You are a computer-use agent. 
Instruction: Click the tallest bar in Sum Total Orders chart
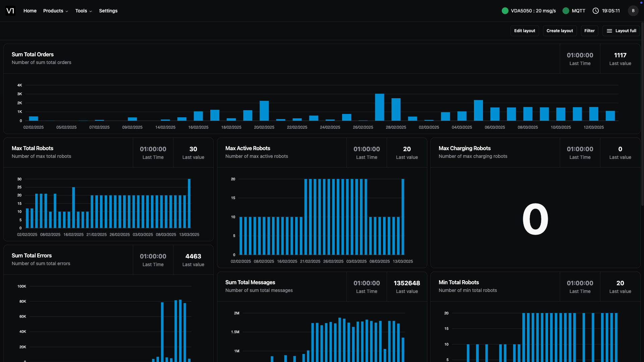tap(379, 107)
